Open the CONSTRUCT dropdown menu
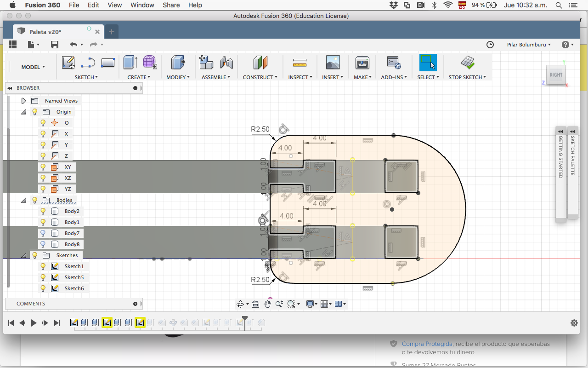Viewport: 588px width, 368px height. pos(260,77)
